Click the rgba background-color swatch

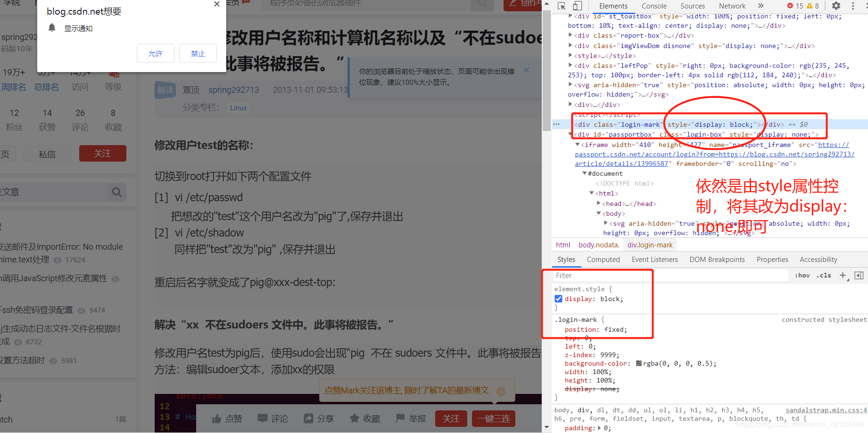click(x=639, y=363)
